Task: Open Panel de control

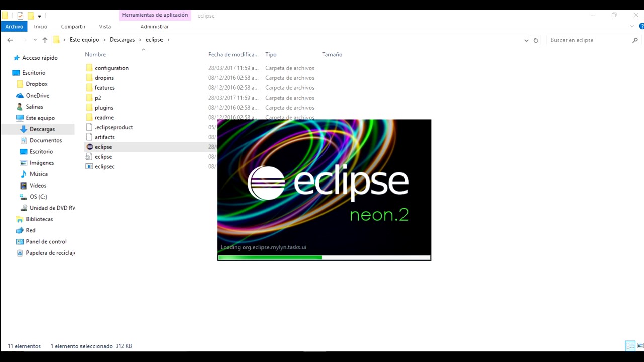Action: tap(46, 242)
